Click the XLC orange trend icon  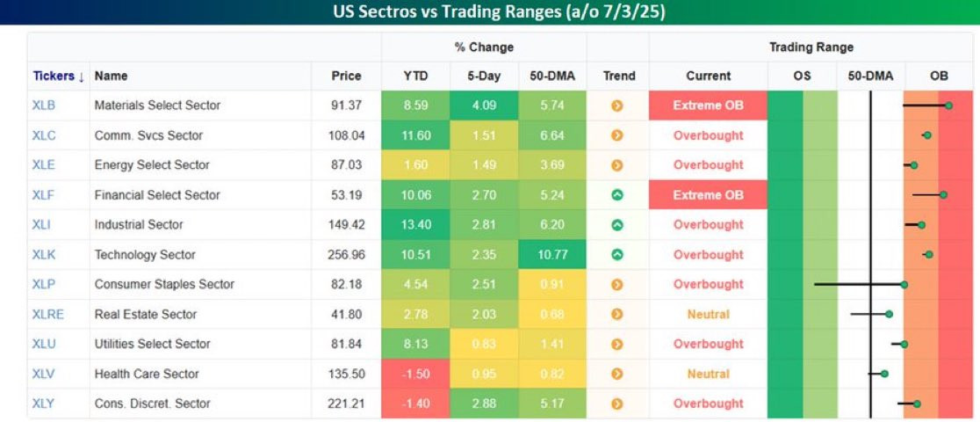(616, 135)
